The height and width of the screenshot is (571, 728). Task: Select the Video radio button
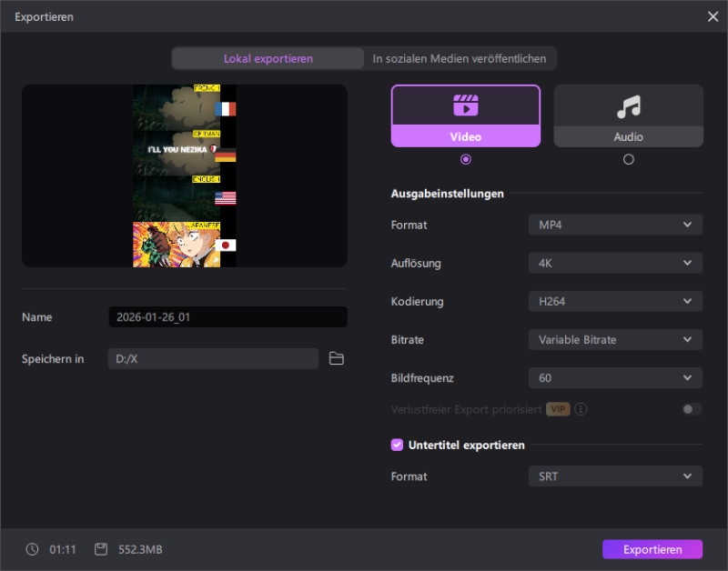466,159
